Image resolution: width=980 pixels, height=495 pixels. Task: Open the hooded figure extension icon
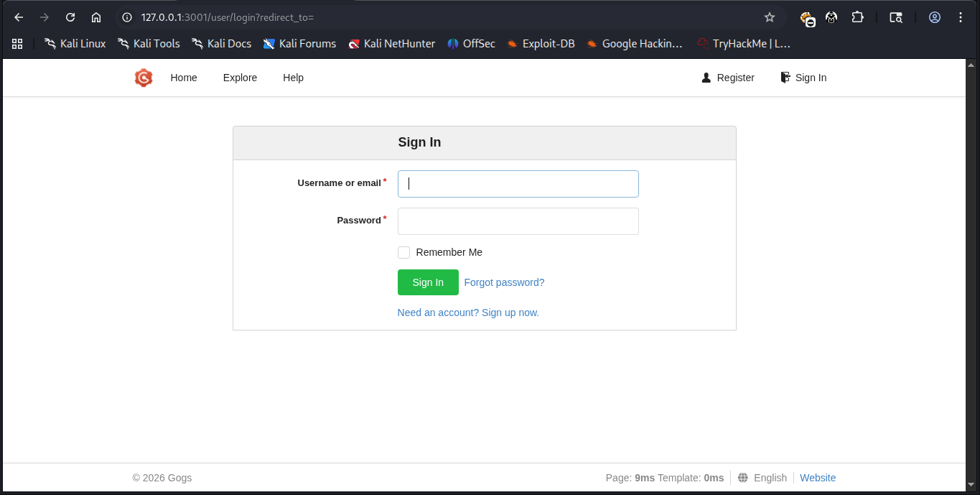click(x=831, y=17)
